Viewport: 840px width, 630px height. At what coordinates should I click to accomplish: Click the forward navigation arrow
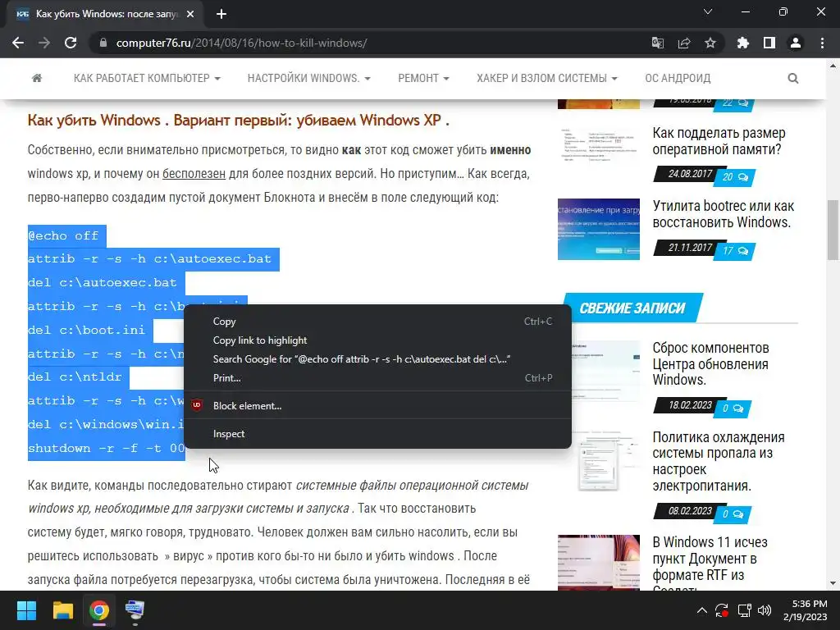pos(44,43)
